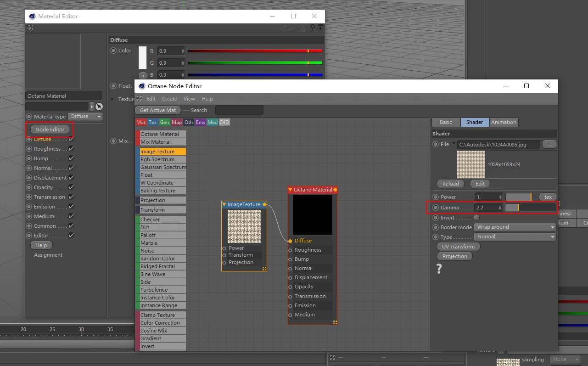The width and height of the screenshot is (588, 366).
Task: Open the Create menu in Octane Node Editor
Action: click(169, 99)
